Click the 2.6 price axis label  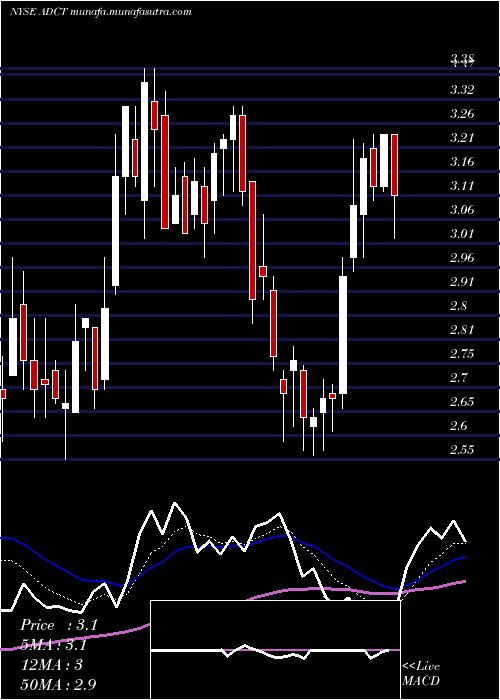tap(458, 426)
